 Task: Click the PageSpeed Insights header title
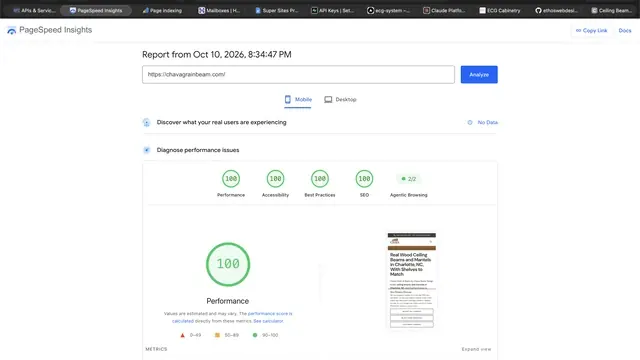[x=56, y=30]
